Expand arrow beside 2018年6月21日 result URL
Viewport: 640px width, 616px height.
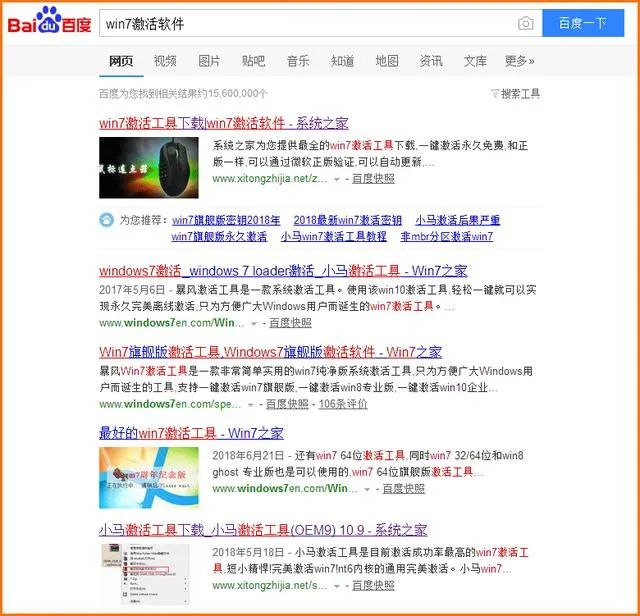[x=367, y=489]
